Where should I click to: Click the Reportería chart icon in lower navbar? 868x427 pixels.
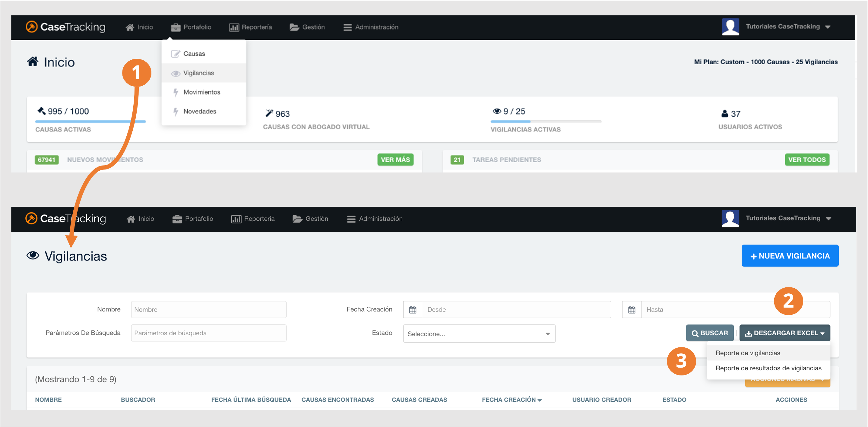236,219
